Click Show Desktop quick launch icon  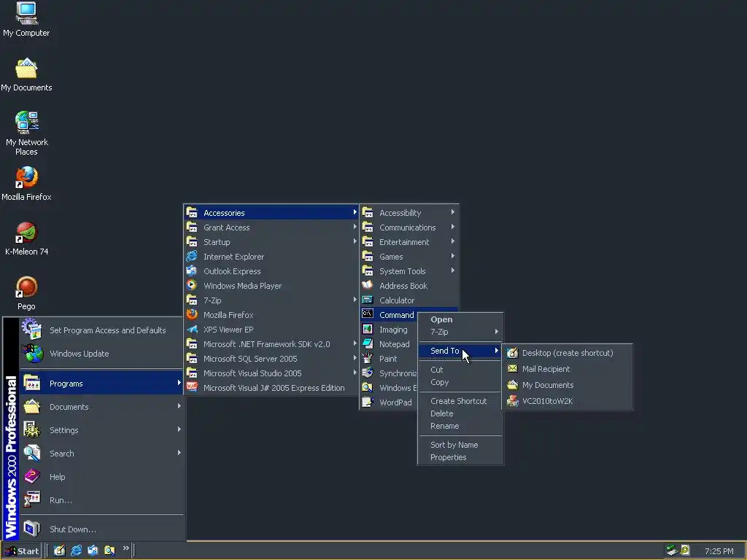[60, 551]
